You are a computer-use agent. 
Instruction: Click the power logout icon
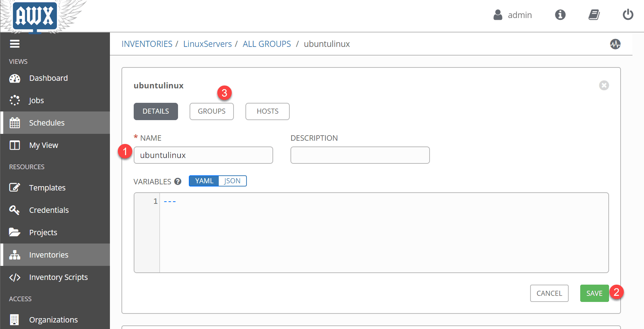[628, 15]
